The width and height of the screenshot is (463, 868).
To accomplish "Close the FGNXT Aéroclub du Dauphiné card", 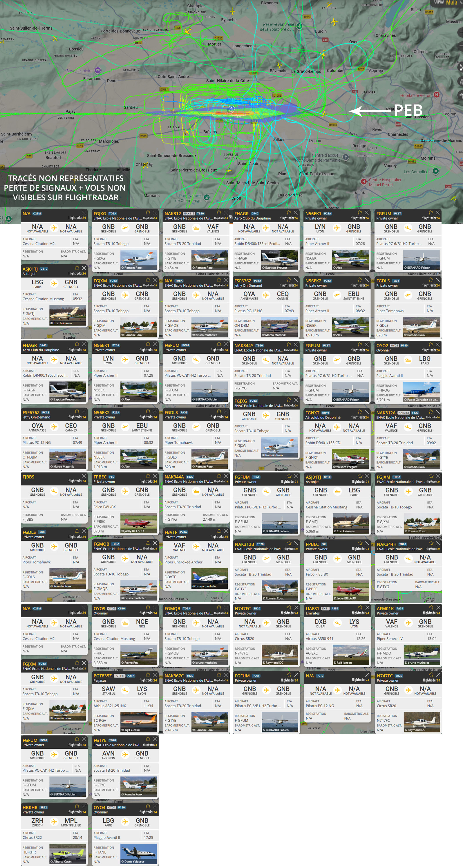I will pos(367,412).
